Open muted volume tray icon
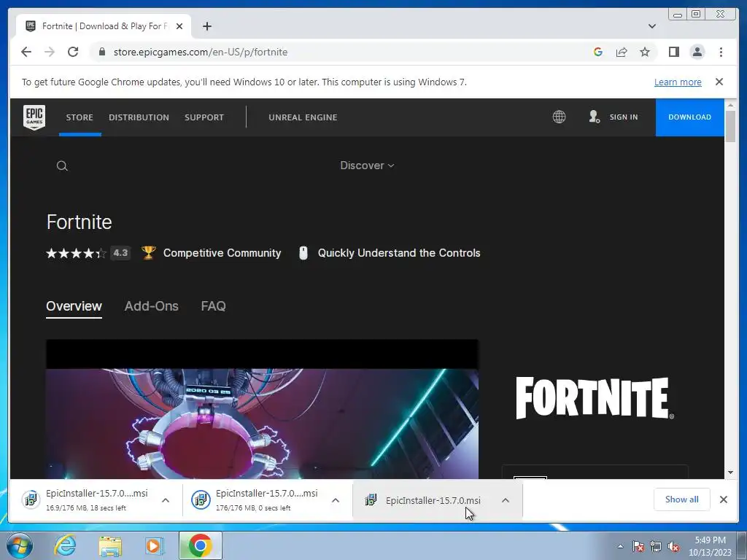 [x=673, y=546]
